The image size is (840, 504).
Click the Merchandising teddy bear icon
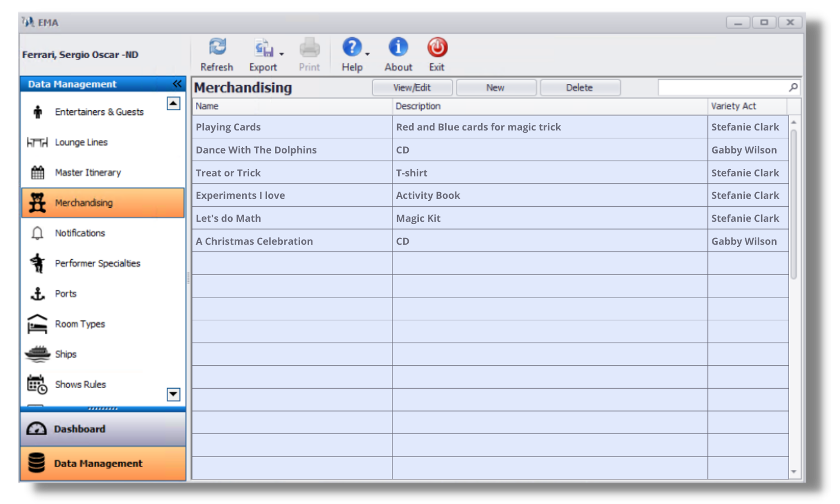point(37,203)
